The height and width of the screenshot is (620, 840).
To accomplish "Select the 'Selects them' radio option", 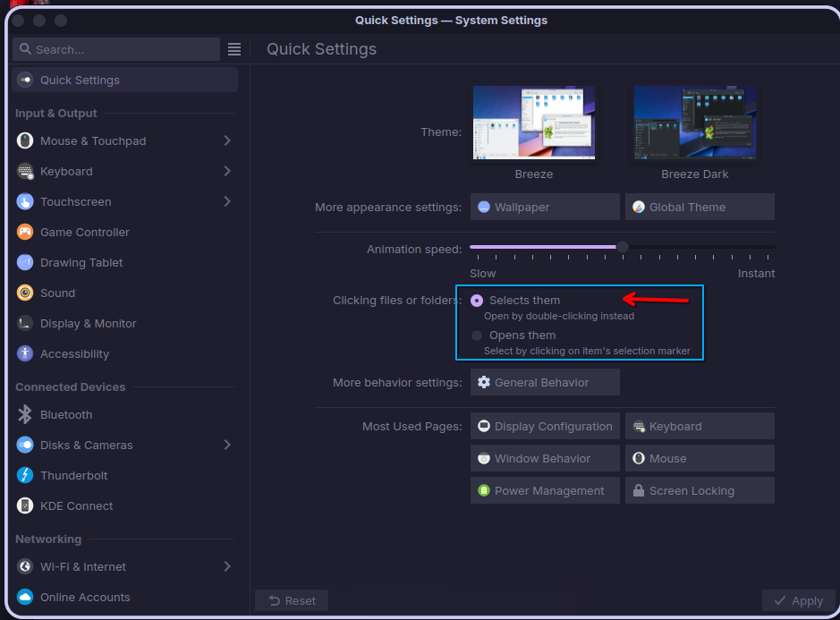I will 476,301.
